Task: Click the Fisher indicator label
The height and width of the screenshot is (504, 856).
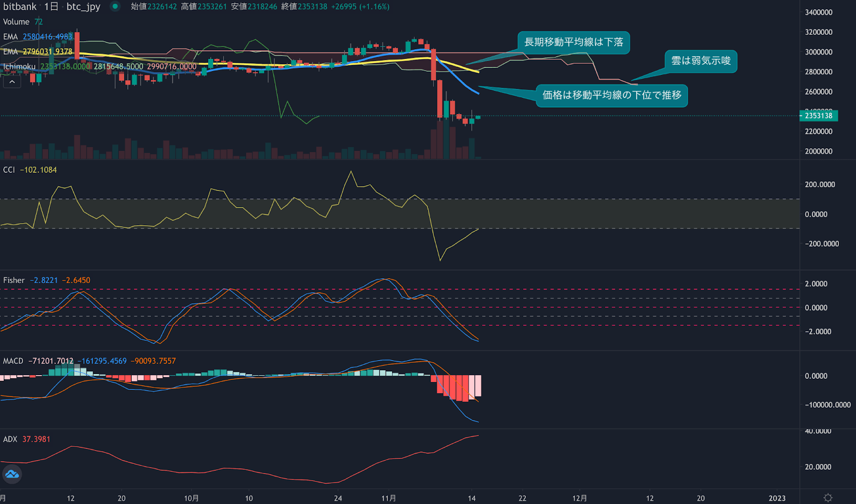Action: point(14,280)
